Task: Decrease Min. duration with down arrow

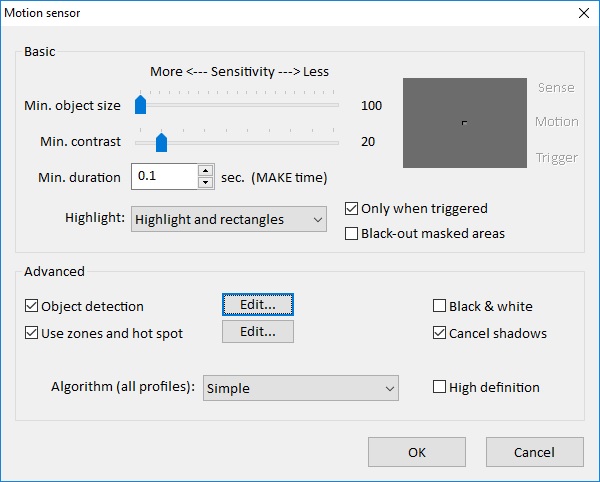Action: pos(206,182)
